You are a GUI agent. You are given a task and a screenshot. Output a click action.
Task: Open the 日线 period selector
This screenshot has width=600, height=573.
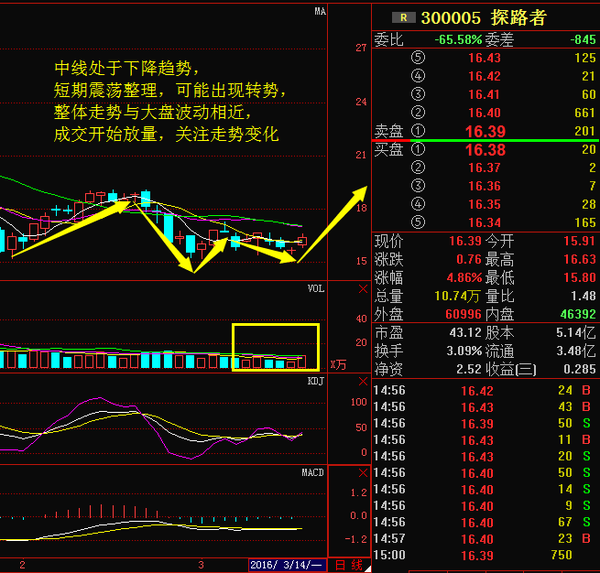pos(349,565)
